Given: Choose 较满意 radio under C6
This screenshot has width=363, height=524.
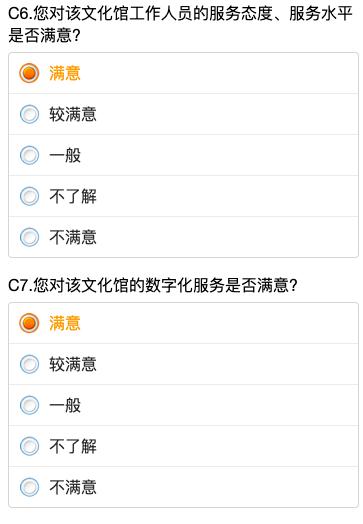Looking at the screenshot, I should coord(29,114).
